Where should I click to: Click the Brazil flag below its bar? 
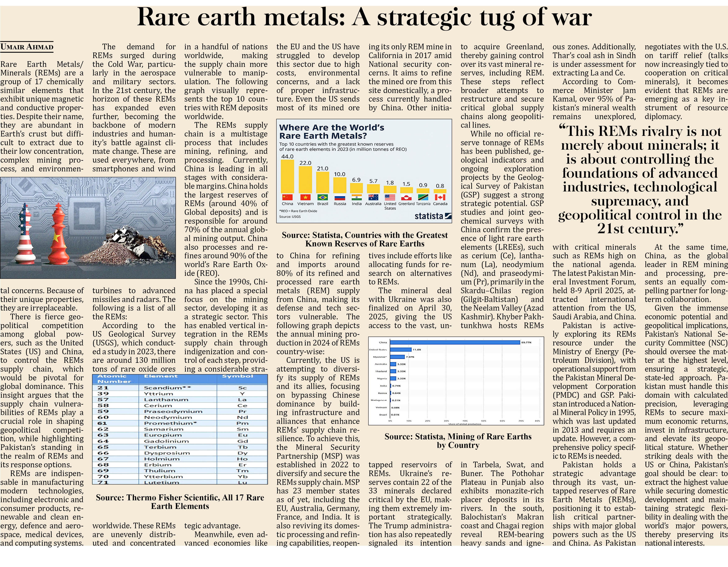tap(323, 198)
